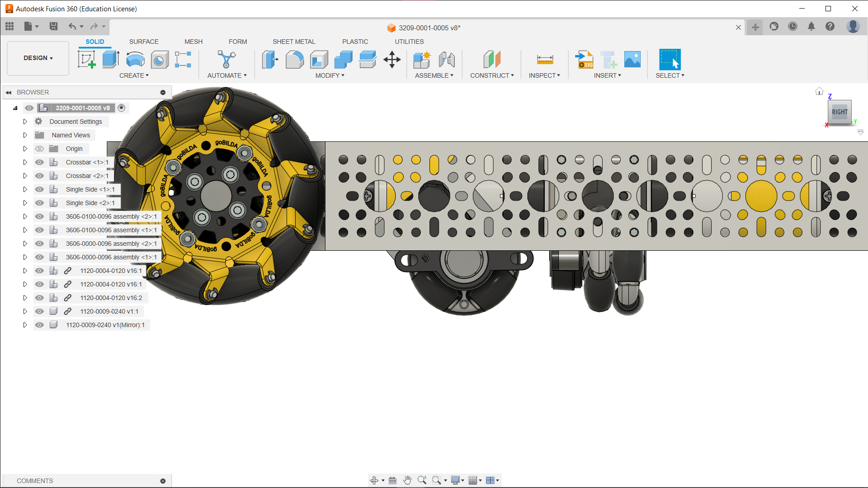Expand the Named Views folder
Image resolution: width=868 pixels, height=488 pixels.
click(25, 135)
